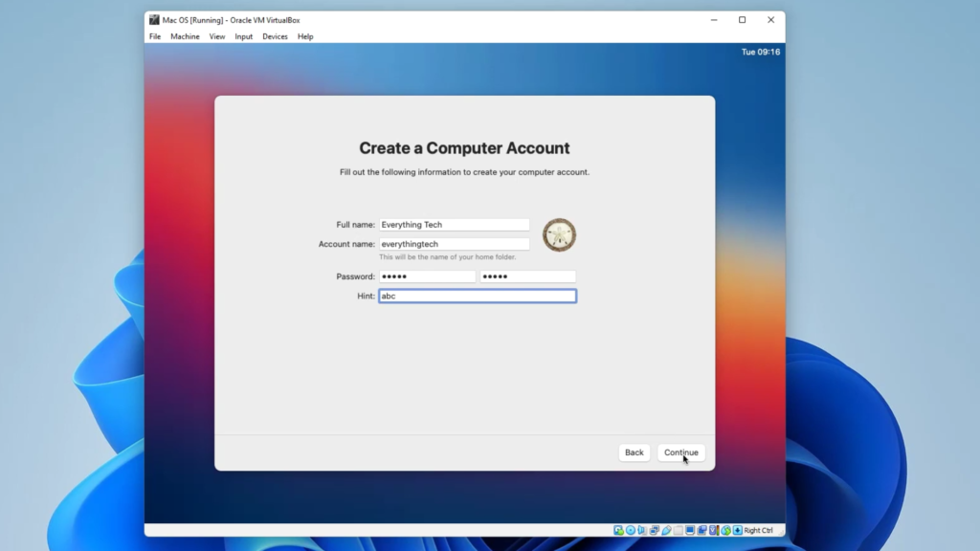The height and width of the screenshot is (551, 980).
Task: Click the network adapters status icon
Action: (655, 530)
